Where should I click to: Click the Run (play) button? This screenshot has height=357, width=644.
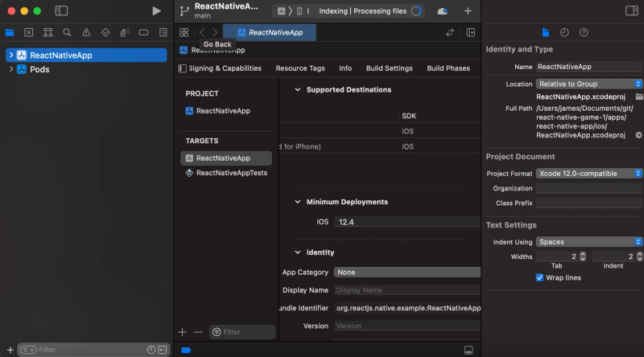156,10
